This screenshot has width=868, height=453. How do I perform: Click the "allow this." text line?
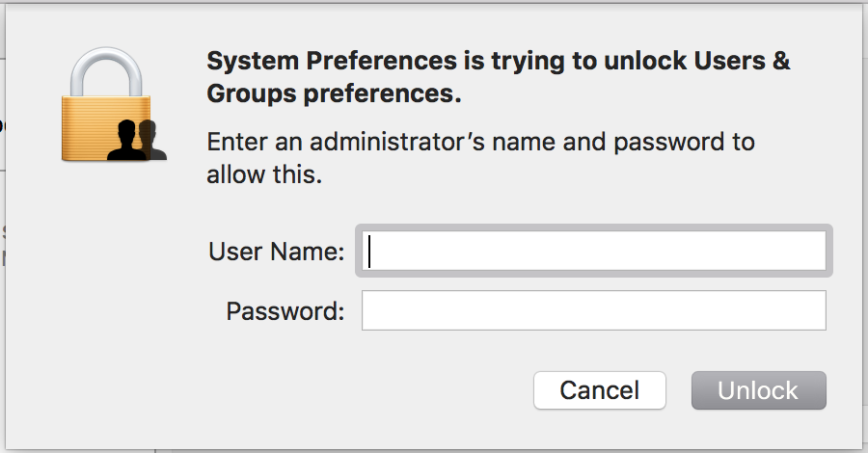tap(263, 175)
